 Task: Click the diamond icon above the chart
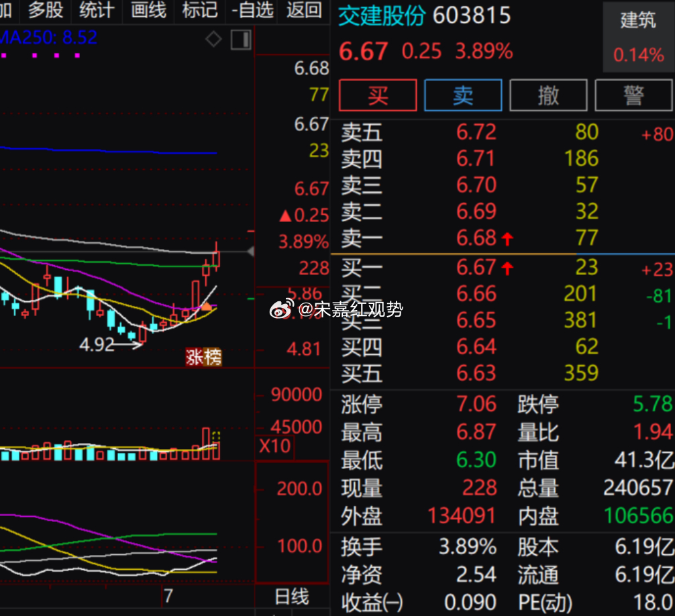click(x=213, y=40)
